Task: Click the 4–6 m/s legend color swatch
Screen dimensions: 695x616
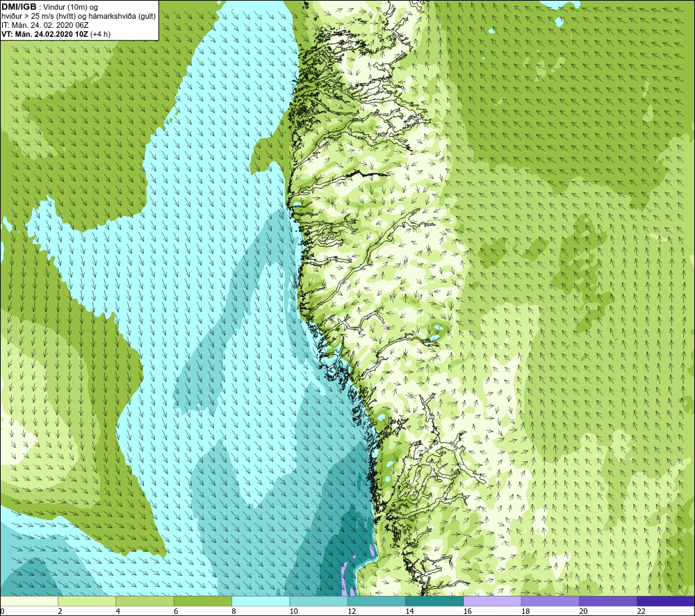Action: (145, 601)
